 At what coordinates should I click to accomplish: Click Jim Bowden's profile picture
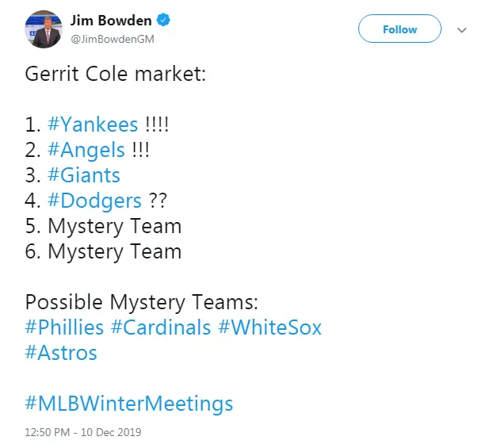point(44,30)
